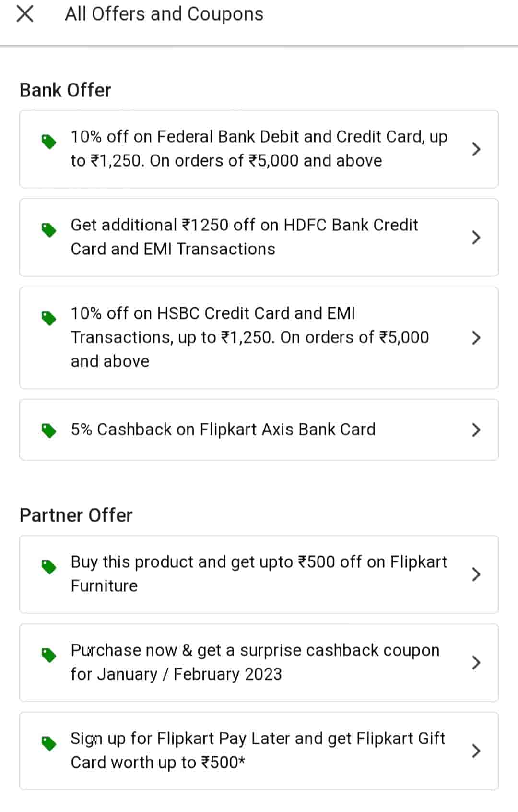The height and width of the screenshot is (812, 518).
Task: Open chevron on 5% Cashback Axis Bank offer
Action: click(476, 430)
